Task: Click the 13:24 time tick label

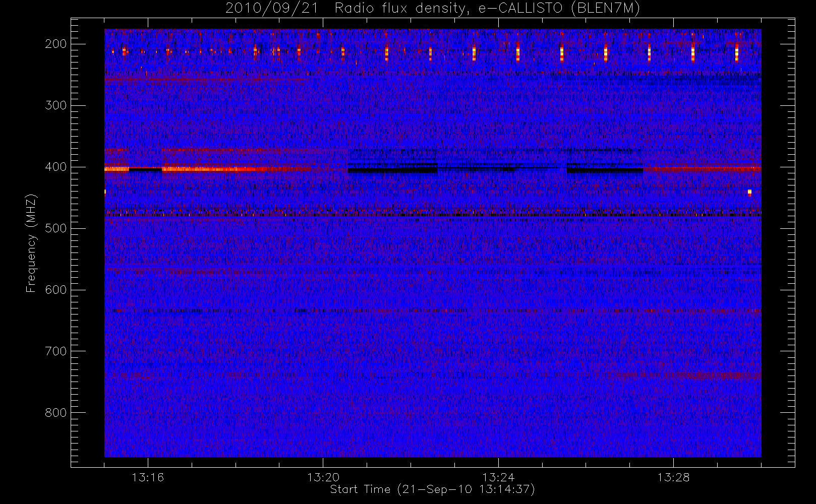Action: (x=498, y=477)
